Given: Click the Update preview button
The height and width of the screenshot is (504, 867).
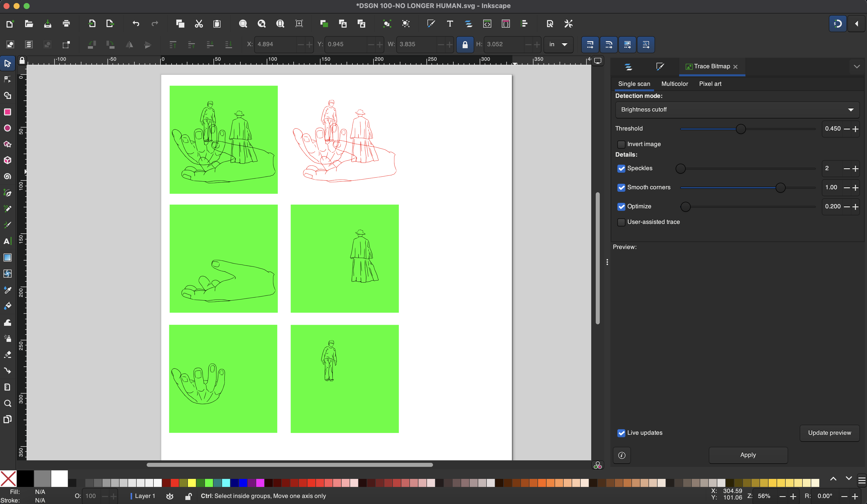Looking at the screenshot, I should click(x=829, y=433).
